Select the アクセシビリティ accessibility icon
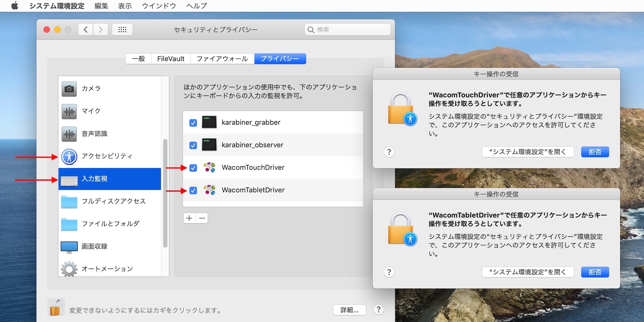The height and width of the screenshot is (322, 644). coord(69,157)
